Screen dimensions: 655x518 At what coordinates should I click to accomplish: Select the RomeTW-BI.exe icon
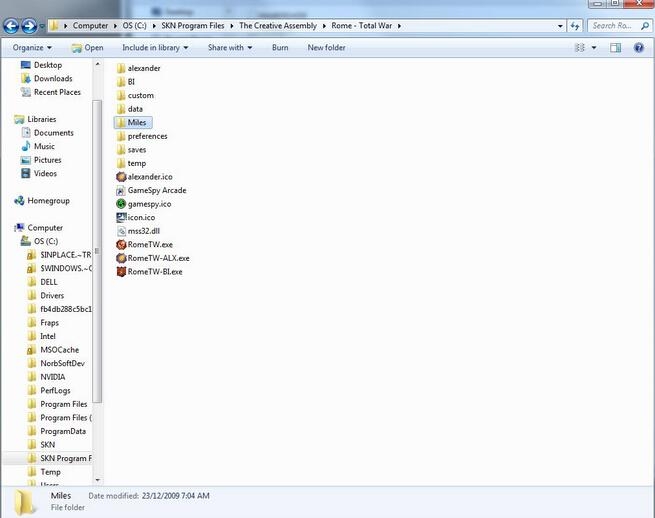[x=121, y=272]
